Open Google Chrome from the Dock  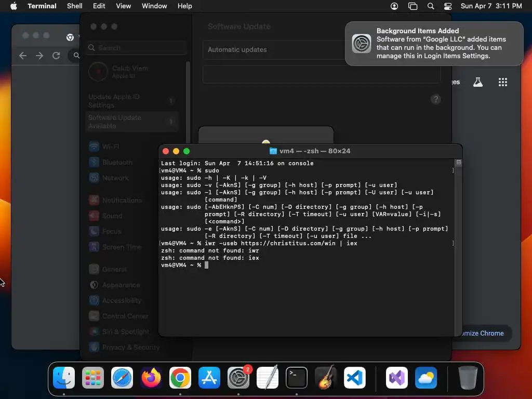(x=180, y=378)
